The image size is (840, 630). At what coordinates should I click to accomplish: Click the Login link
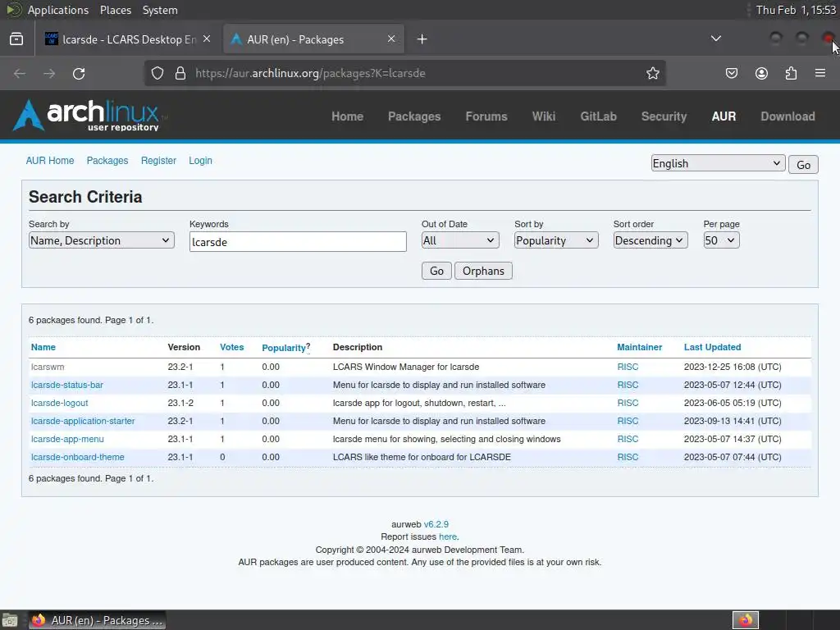tap(200, 161)
